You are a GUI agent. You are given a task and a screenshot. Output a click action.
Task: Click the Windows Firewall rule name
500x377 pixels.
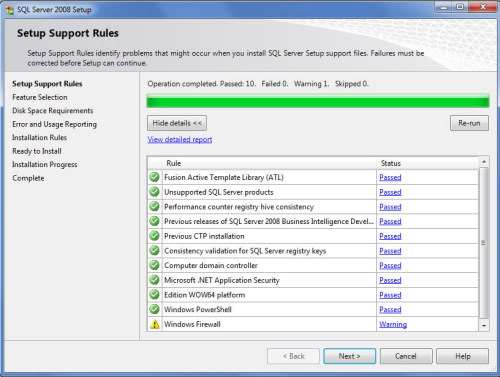coord(192,324)
